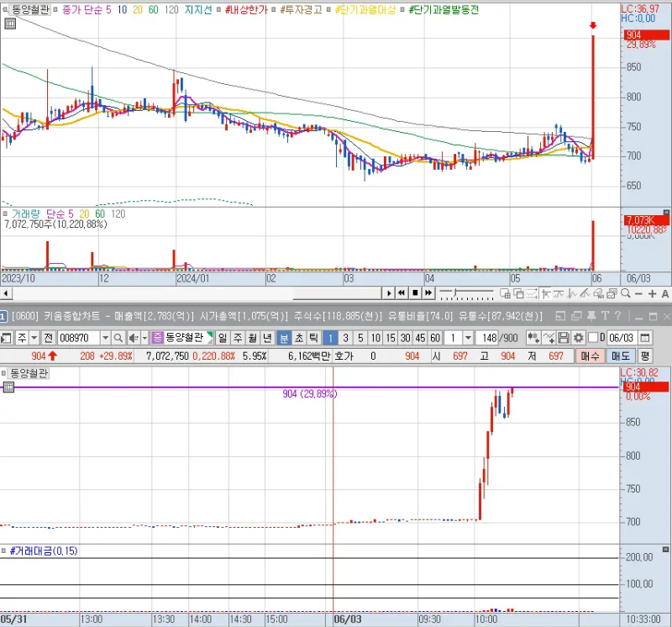Open the data table icon on lower minute chart
Screen dimensions: 672x627
tap(8, 387)
